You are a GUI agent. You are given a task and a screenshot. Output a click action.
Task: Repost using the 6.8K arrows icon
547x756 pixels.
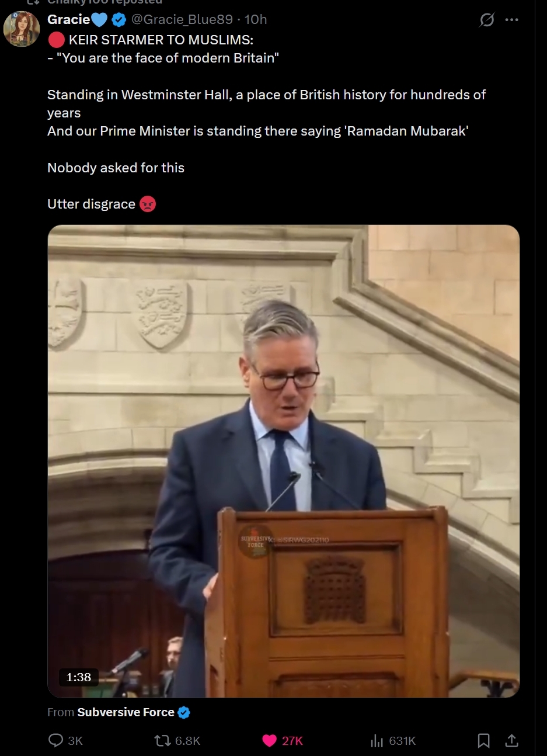click(x=162, y=740)
